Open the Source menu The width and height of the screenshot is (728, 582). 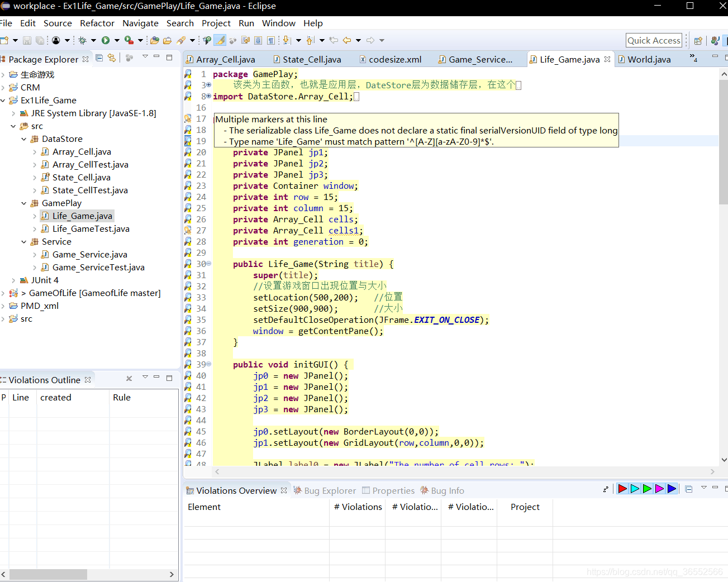click(58, 23)
